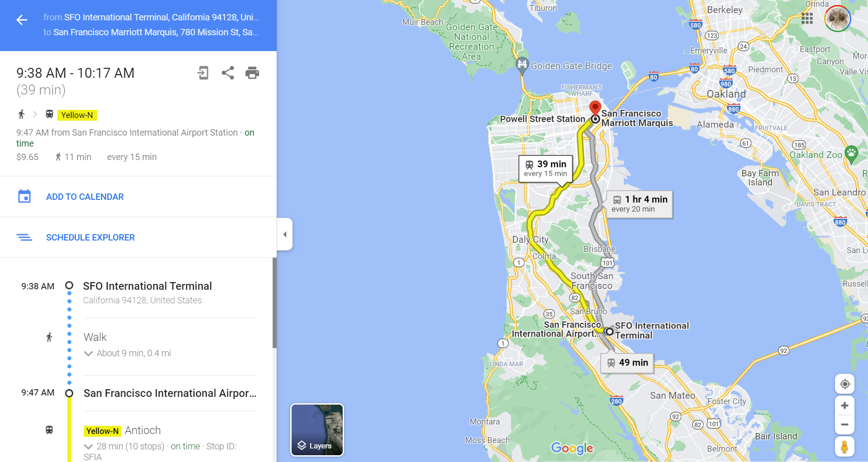This screenshot has width=868, height=462.
Task: Select the 49 min alternate route
Action: click(x=627, y=363)
